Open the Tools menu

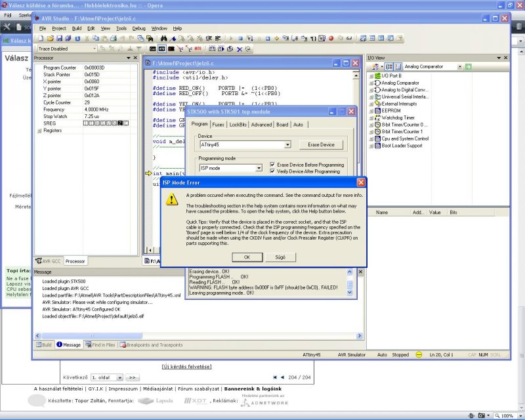[x=121, y=28]
